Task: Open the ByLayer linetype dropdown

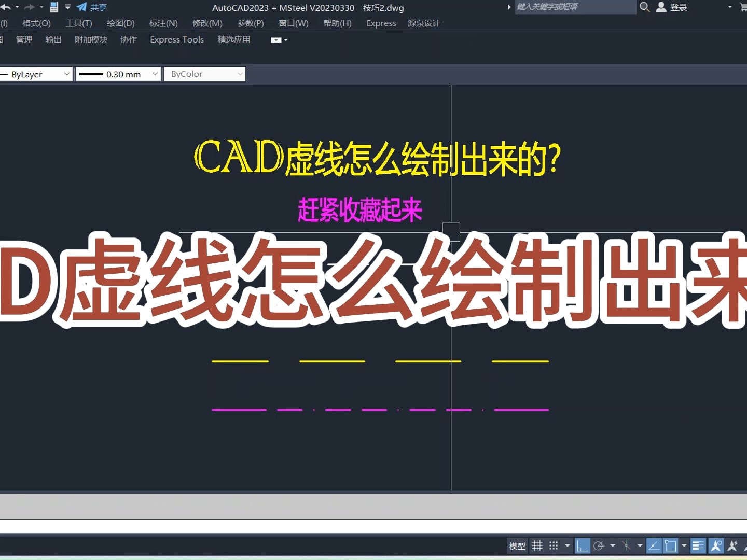Action: 66,74
